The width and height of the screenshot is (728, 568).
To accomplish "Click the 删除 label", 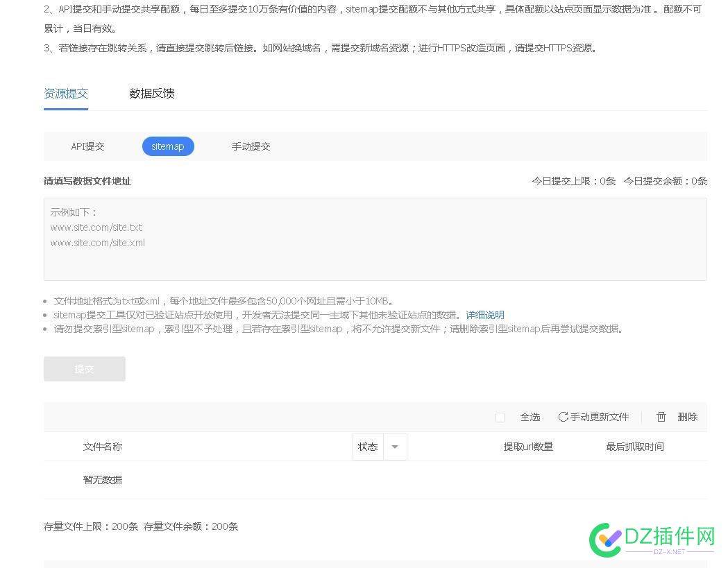I will click(688, 417).
